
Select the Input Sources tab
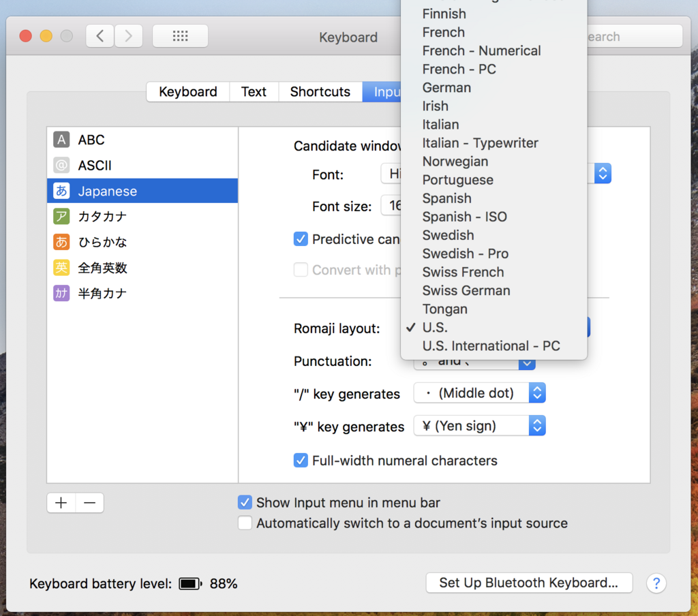(382, 92)
